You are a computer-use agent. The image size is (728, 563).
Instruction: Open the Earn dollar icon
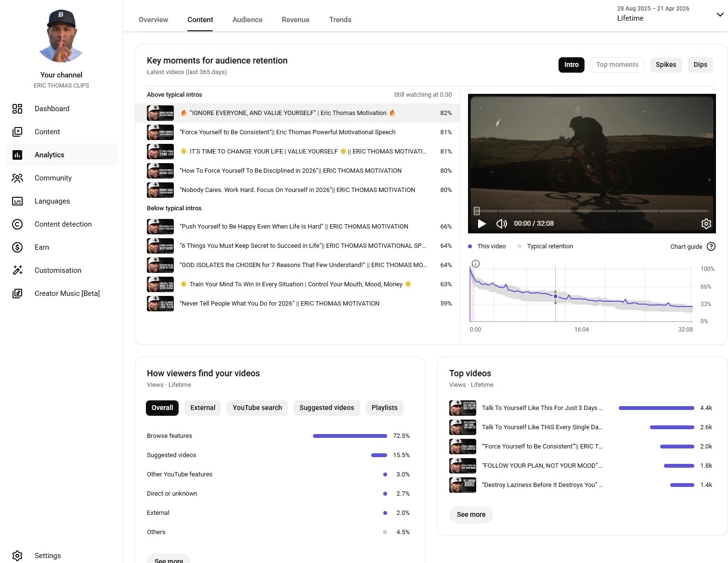click(x=17, y=247)
